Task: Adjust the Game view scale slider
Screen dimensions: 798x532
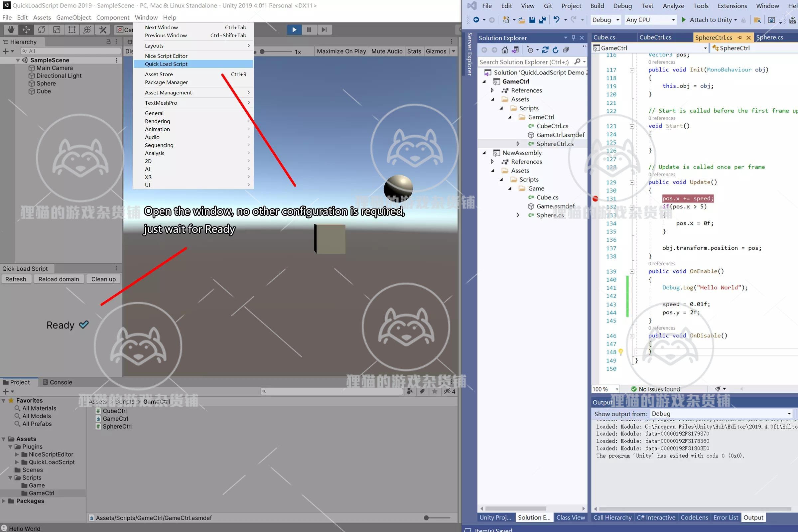Action: tap(262, 52)
